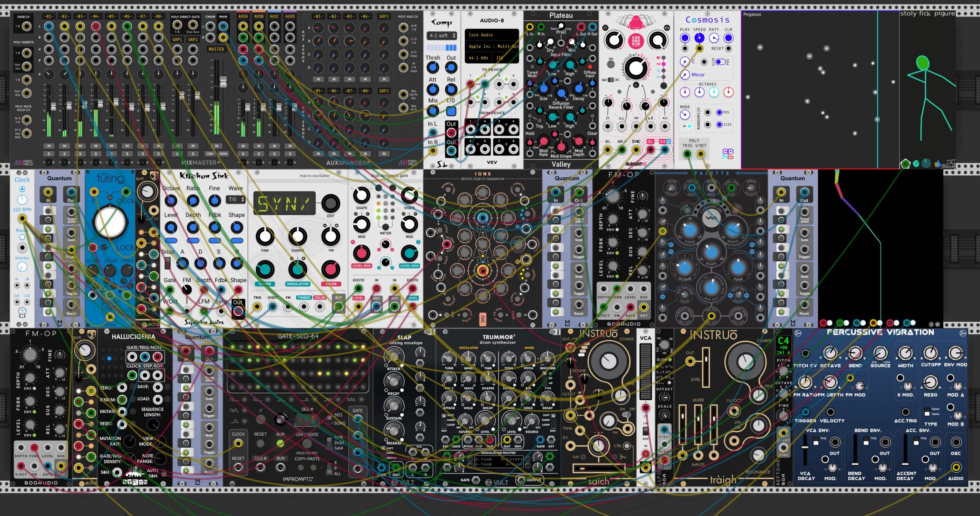Flip the Kitchen Sink Snap switch
The width and height of the screenshot is (980, 516).
point(167,263)
